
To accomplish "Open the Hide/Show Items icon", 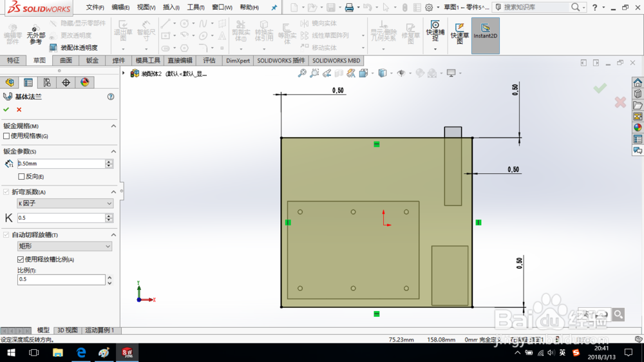I will (x=401, y=73).
